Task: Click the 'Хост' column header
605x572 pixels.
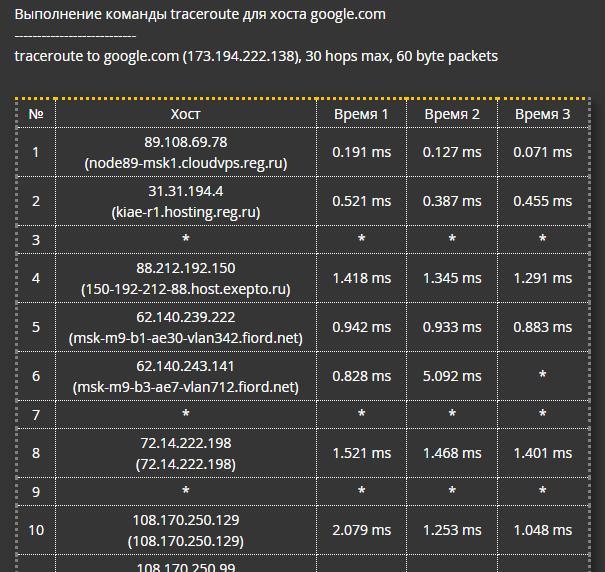Action: tap(186, 114)
